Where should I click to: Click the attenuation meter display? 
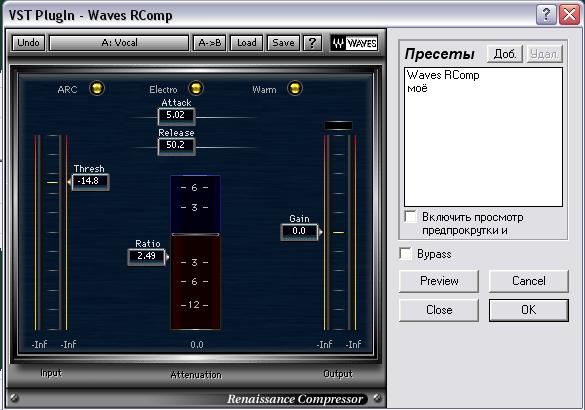pos(195,252)
